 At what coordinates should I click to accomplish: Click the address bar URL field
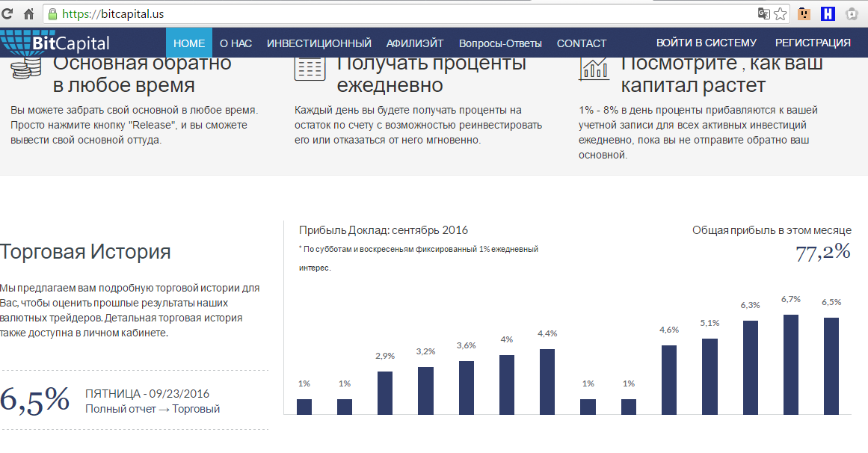coord(374,13)
